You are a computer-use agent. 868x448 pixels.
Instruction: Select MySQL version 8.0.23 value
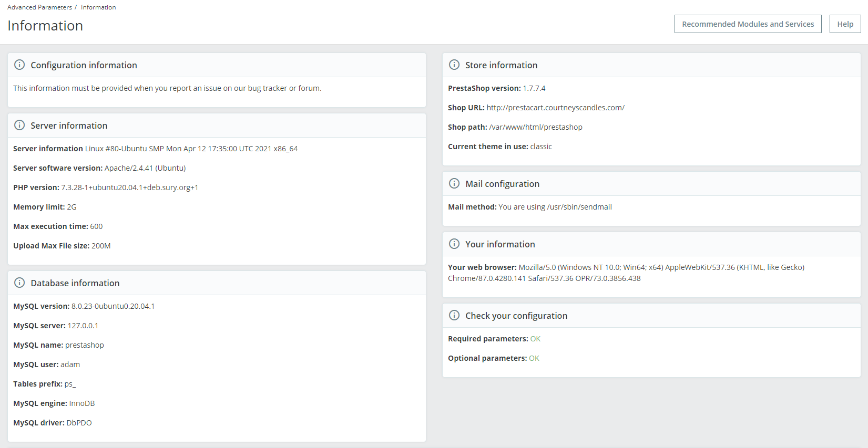pos(113,306)
